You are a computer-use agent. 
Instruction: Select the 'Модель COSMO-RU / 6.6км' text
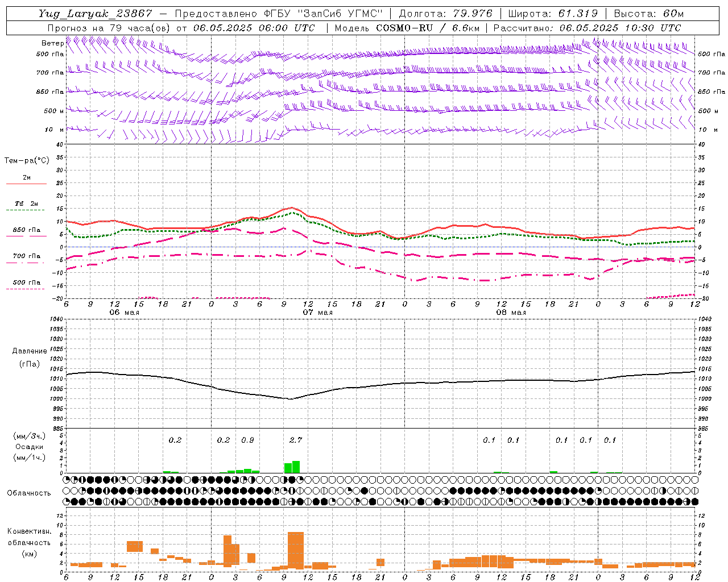[x=407, y=28]
